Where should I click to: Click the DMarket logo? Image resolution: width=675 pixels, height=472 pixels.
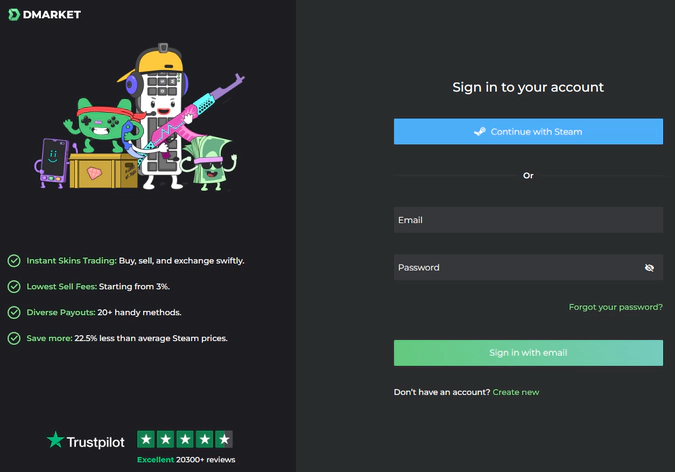click(x=44, y=15)
